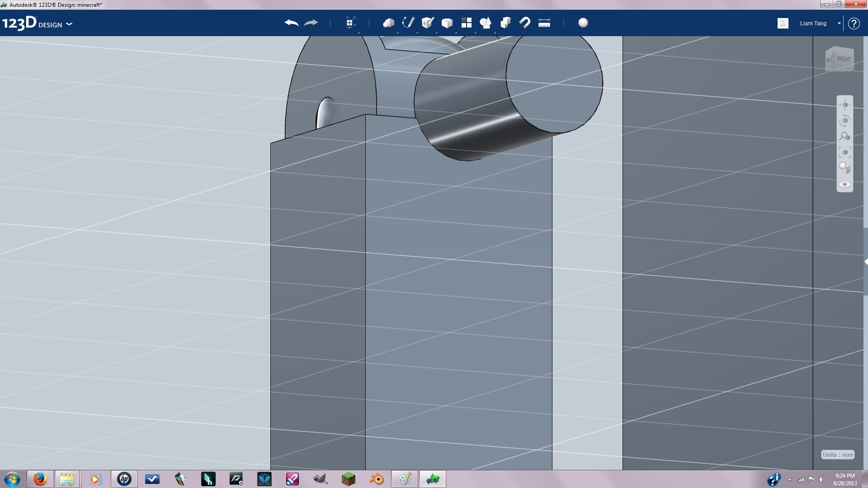Click the Orbit navigation icon

(844, 121)
